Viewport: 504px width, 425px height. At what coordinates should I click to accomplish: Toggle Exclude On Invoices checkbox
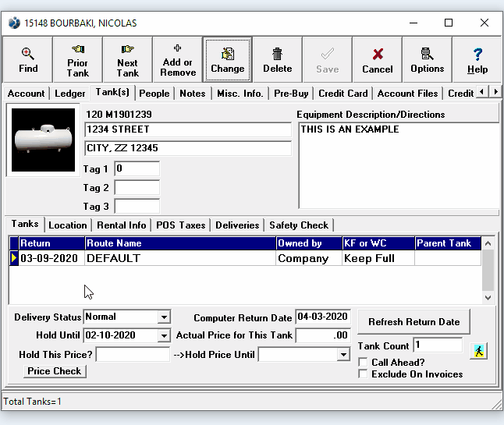click(364, 374)
